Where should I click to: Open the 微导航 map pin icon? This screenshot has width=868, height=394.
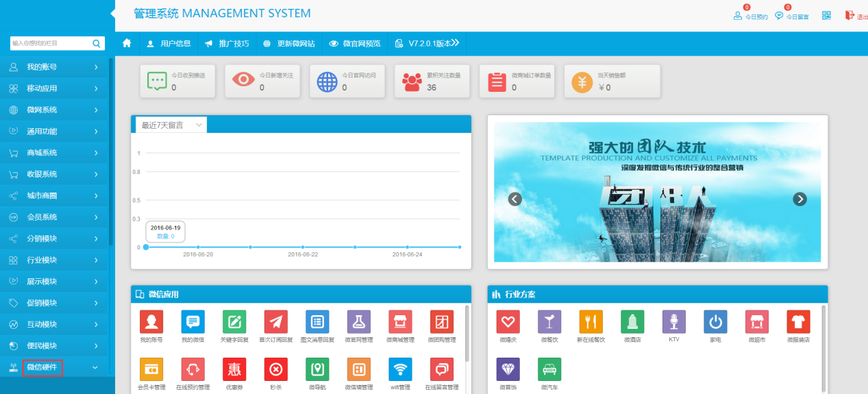317,370
